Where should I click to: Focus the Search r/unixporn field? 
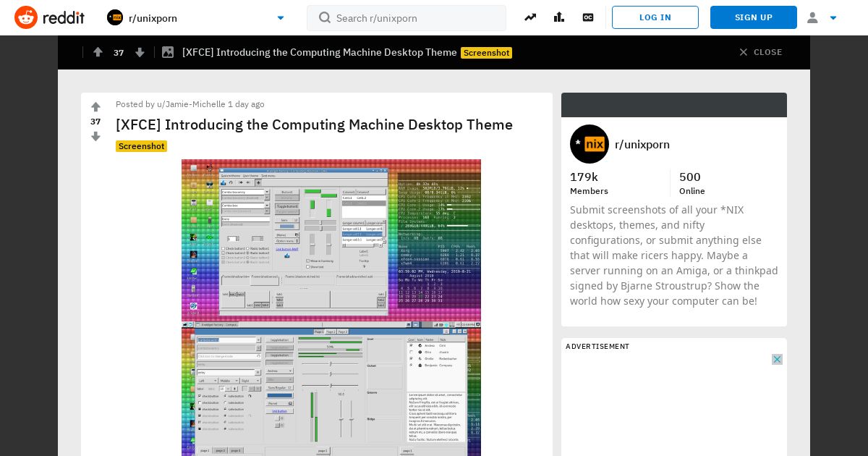407,18
